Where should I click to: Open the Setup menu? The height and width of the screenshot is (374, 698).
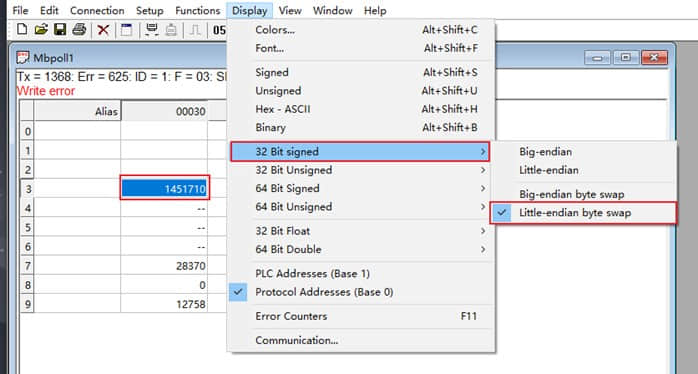(x=149, y=10)
